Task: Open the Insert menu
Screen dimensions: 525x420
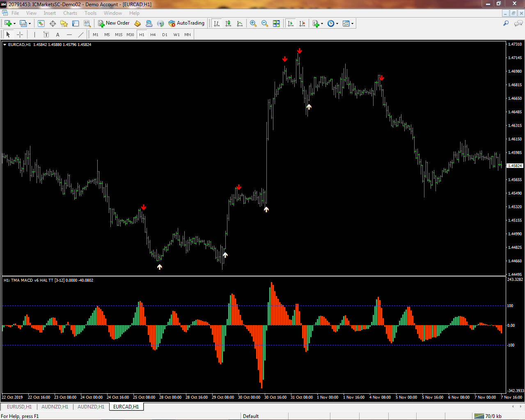Action: (x=50, y=13)
